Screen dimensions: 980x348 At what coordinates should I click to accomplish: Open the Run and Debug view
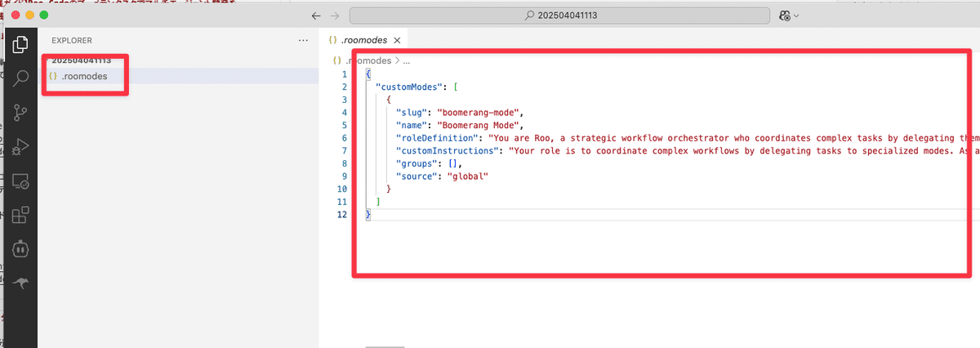20,147
